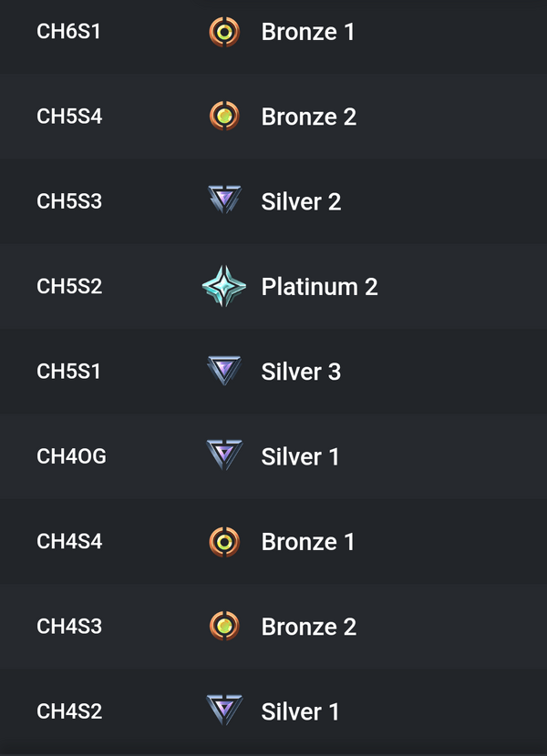Click the CH4S2 Silver 1 rank icon
547x756 pixels.
[x=223, y=710]
